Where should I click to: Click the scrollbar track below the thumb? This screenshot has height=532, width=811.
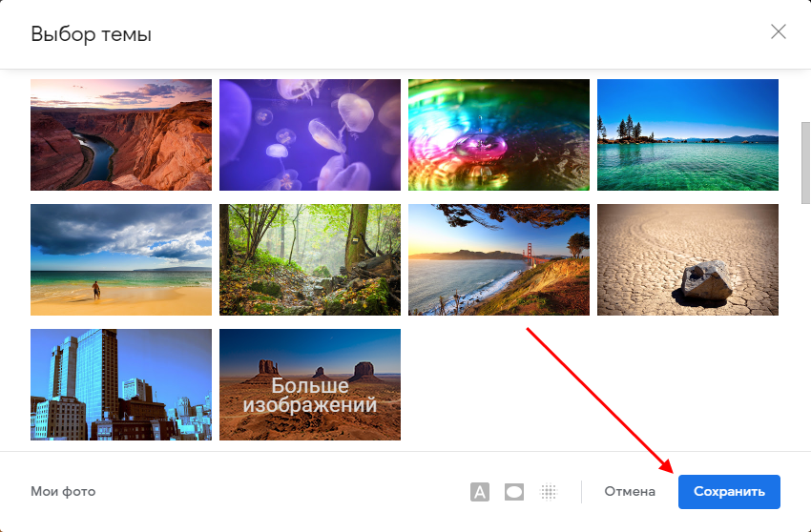pyautogui.click(x=804, y=334)
